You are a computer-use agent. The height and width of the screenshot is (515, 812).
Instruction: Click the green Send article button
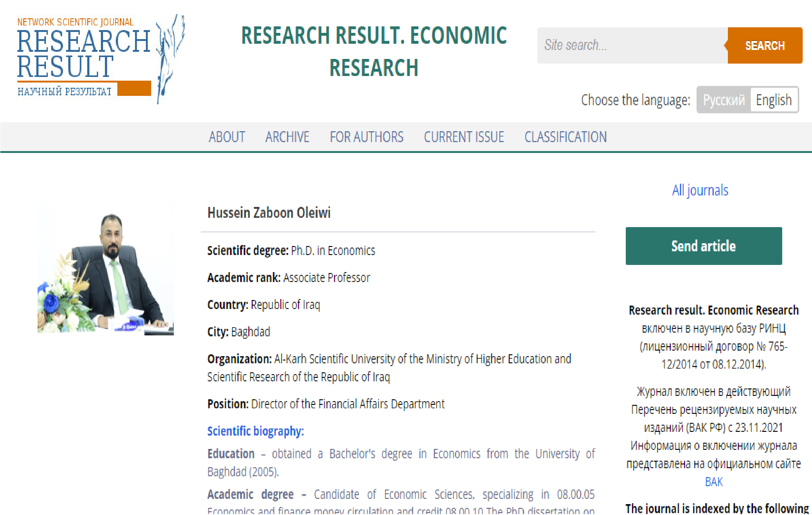703,246
